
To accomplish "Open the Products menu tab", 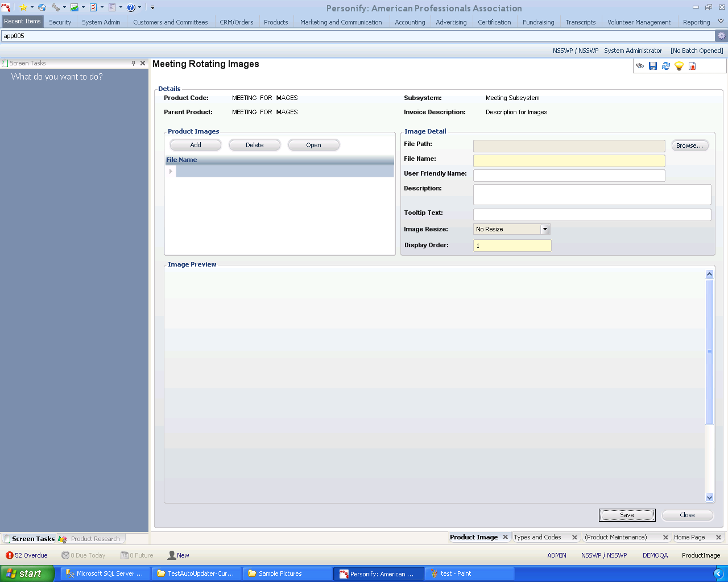I will point(276,22).
